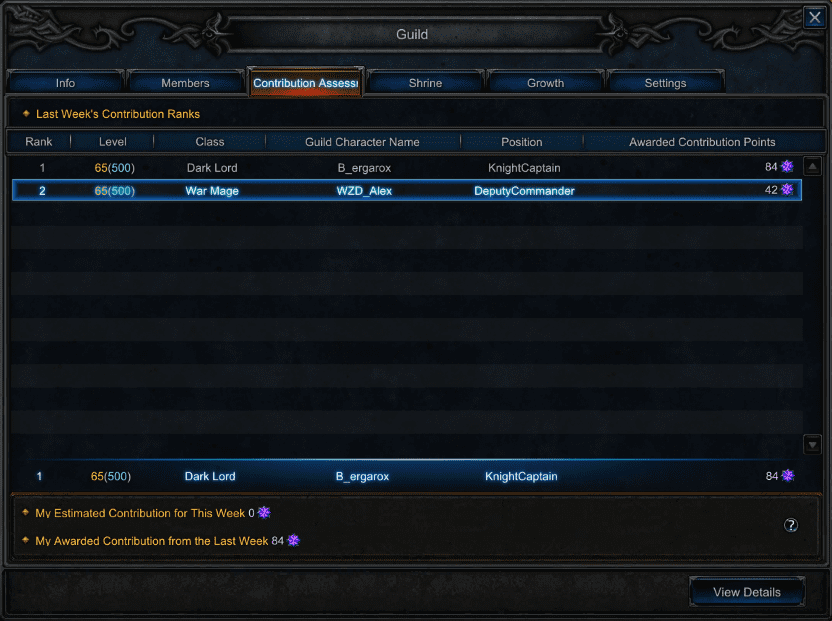Select the WZD_Alex DeputyCommander row

point(406,191)
